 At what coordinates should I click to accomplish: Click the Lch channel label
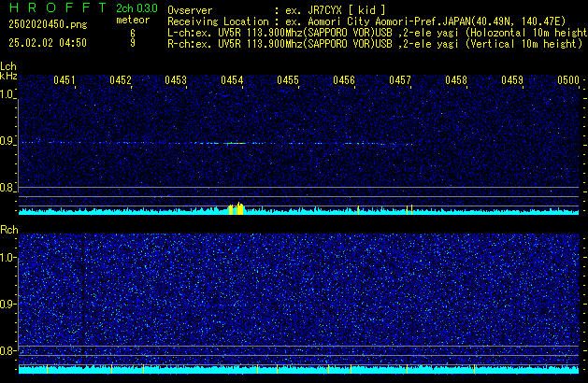click(x=8, y=66)
